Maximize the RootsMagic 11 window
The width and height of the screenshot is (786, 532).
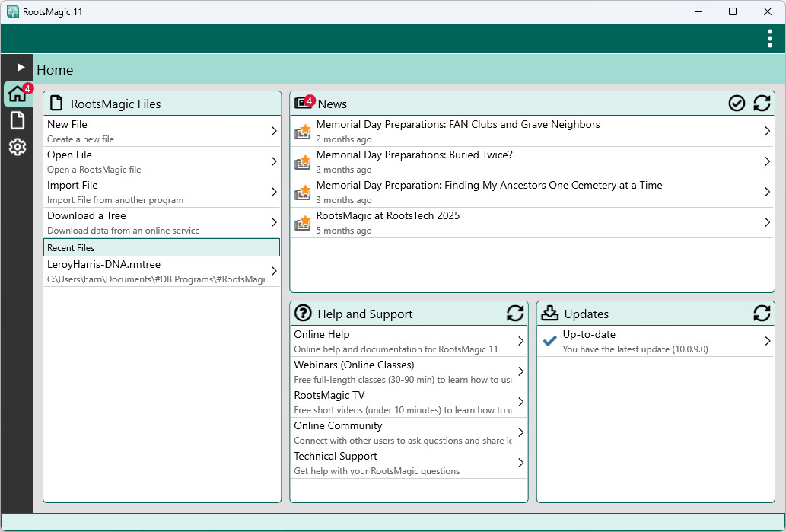pos(733,11)
